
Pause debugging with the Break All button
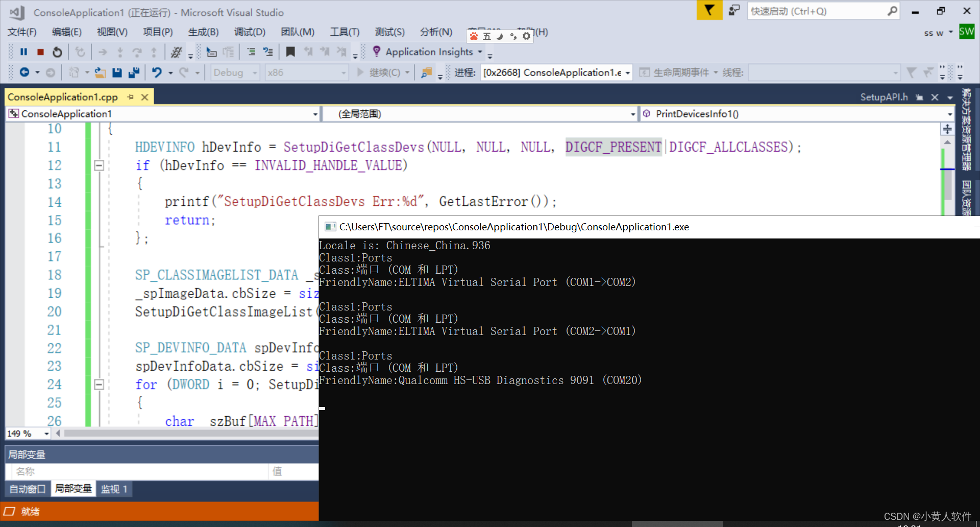tap(23, 52)
